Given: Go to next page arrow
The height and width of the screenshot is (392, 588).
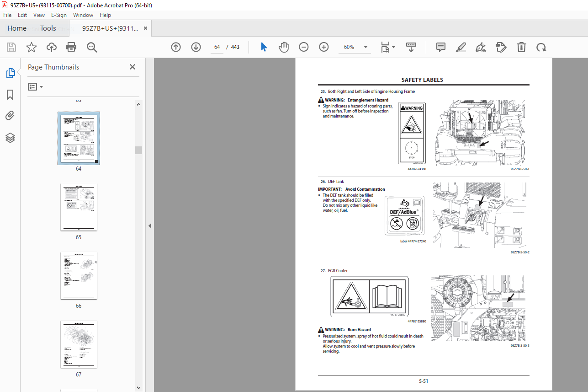Looking at the screenshot, I should point(196,47).
